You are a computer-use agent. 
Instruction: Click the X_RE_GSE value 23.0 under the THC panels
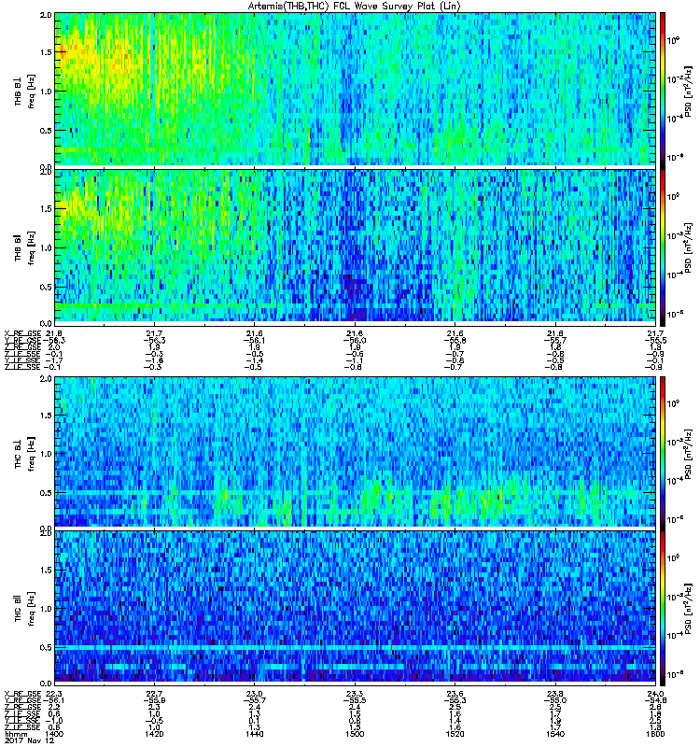[x=254, y=693]
